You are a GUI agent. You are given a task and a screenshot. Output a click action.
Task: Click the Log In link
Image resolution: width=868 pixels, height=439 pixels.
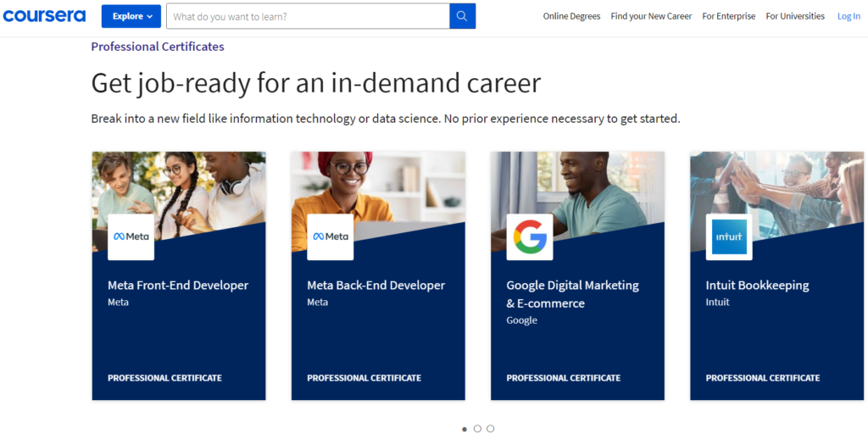(849, 16)
